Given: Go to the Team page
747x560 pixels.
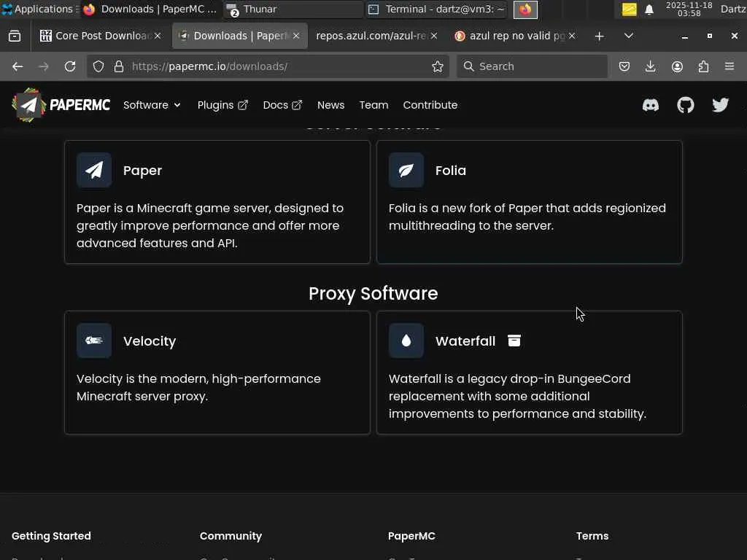Looking at the screenshot, I should click(373, 105).
